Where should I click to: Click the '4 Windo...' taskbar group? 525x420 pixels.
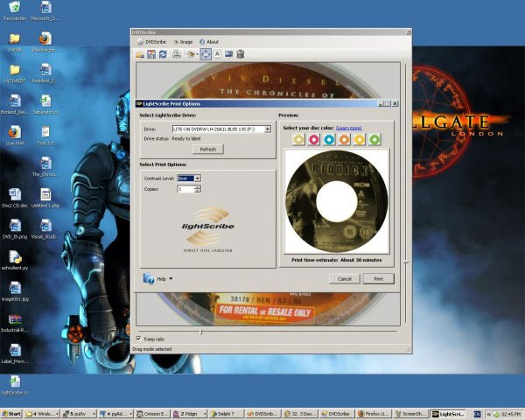pos(42,414)
